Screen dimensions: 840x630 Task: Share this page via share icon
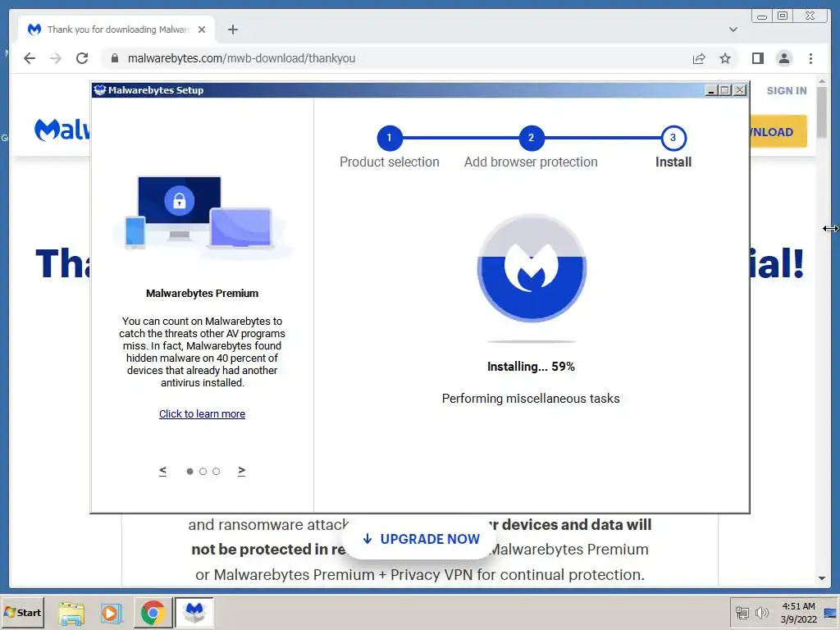(699, 58)
